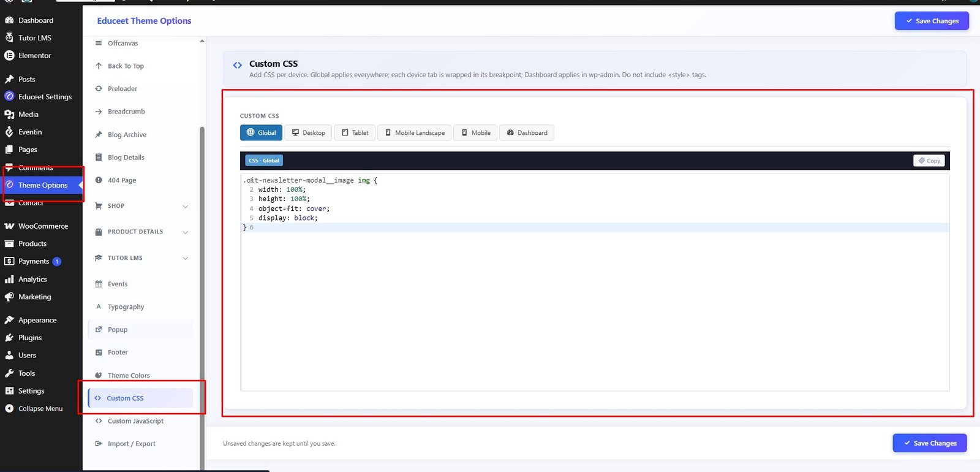Switch to the Global CSS tab
This screenshot has width=980, height=472.
tap(261, 133)
